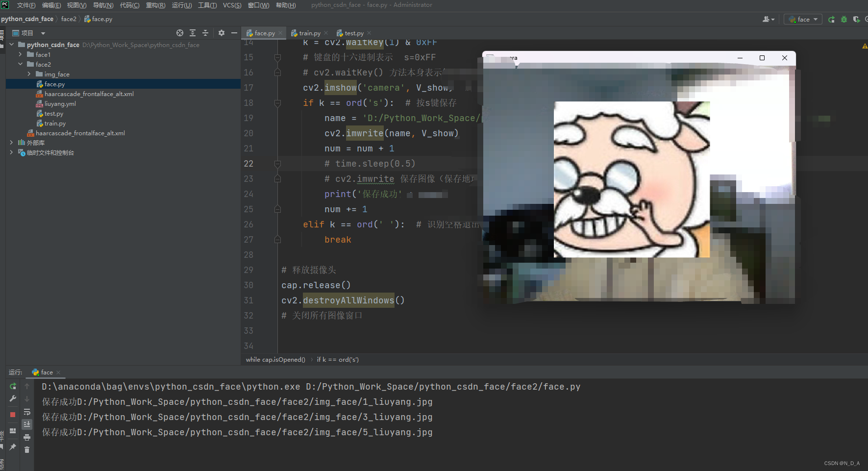
Task: Open the user account icon menu
Action: pos(768,19)
